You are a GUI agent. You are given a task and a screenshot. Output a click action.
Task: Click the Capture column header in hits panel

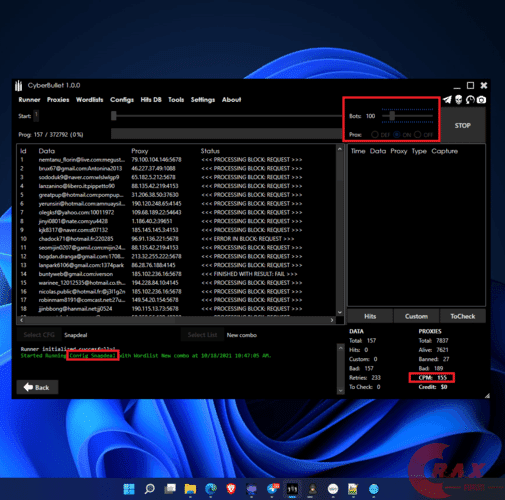(444, 151)
